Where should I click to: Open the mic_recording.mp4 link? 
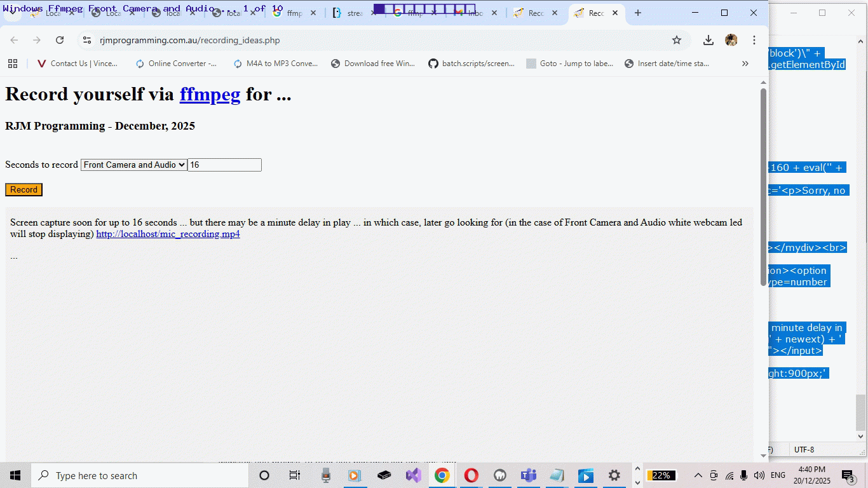pos(168,234)
